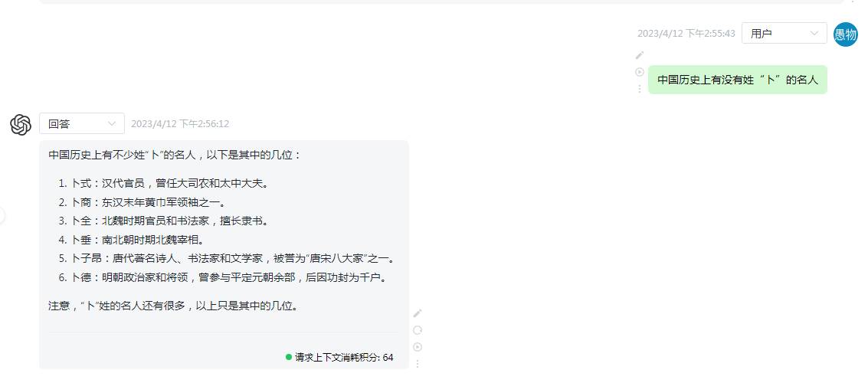Click collapse handle at left edge
The image size is (868, 383).
(2, 215)
